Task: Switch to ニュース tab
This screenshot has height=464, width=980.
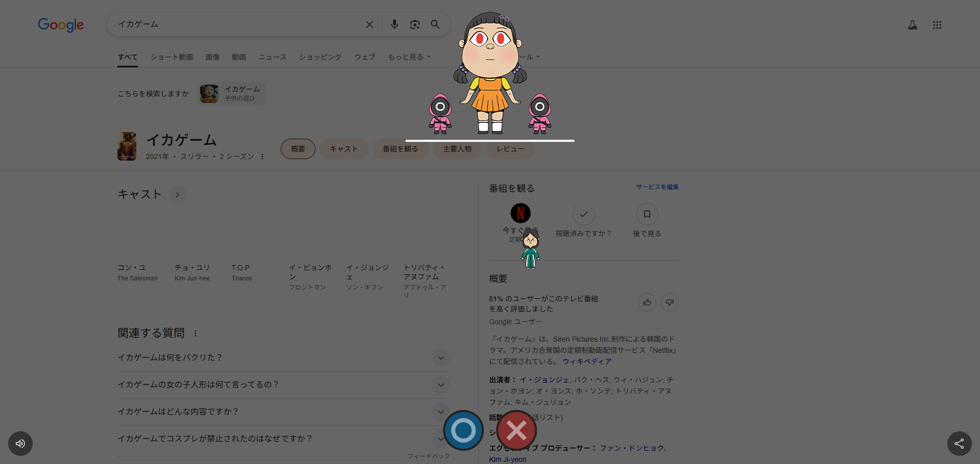Action: click(x=273, y=57)
